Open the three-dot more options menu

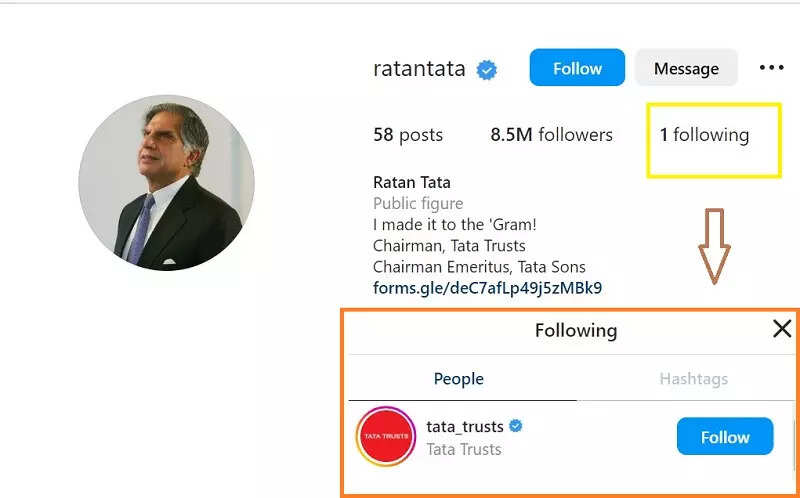click(x=771, y=68)
